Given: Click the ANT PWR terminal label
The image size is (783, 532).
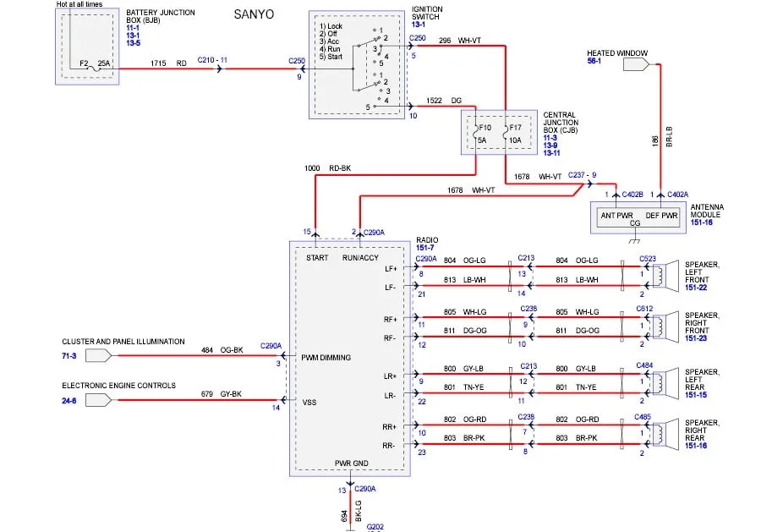Looking at the screenshot, I should (x=616, y=216).
